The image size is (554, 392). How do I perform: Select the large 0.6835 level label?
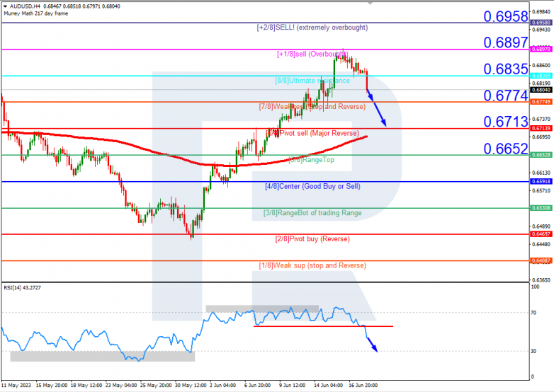506,69
